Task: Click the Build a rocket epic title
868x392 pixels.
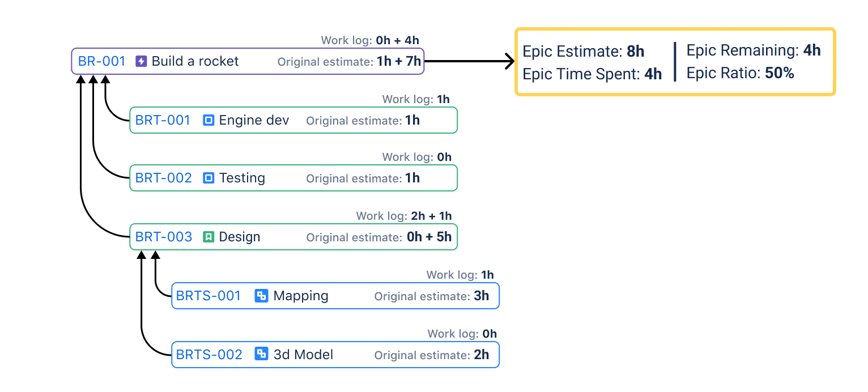Action: [195, 61]
